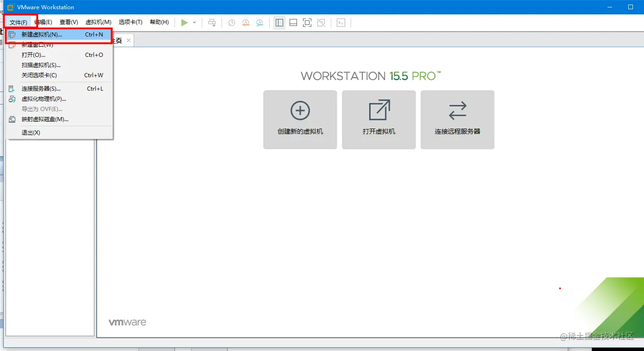Viewport: 644px width, 351px height.
Task: Click the 连接远程服务器 tile
Action: coord(458,120)
